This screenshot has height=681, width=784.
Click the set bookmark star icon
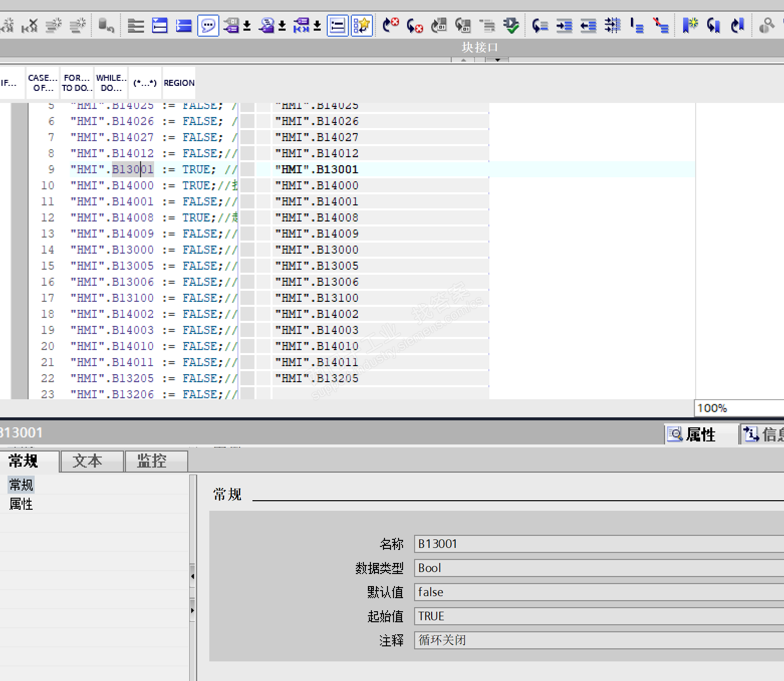coord(690,25)
